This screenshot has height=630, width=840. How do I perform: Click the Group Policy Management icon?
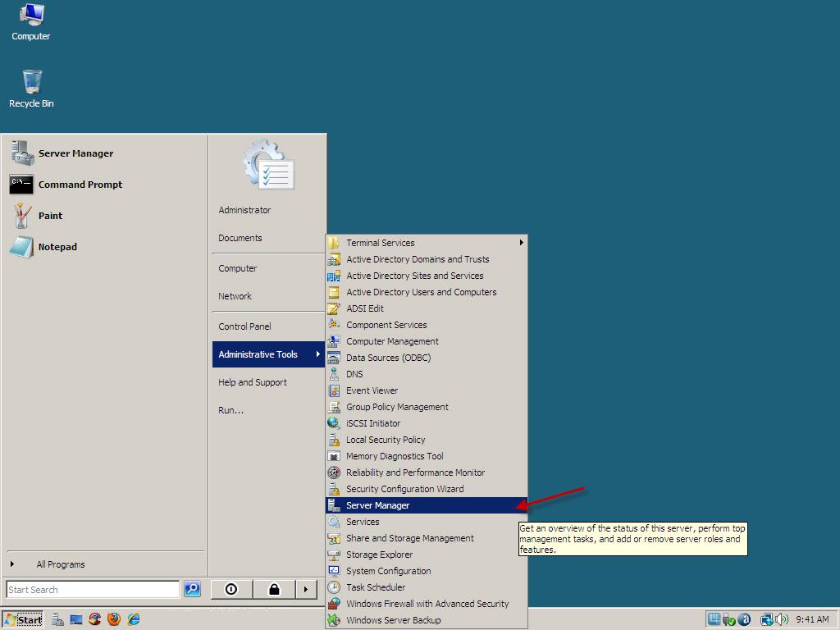point(334,407)
